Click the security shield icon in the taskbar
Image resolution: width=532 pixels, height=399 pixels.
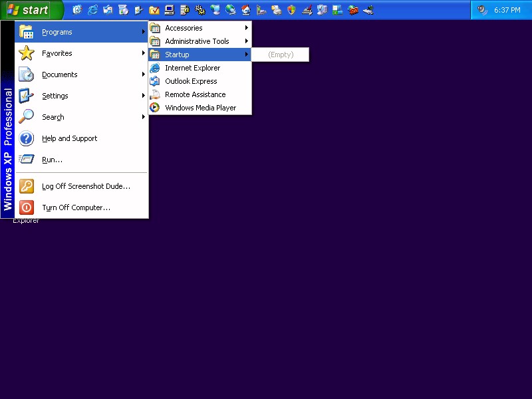(291, 10)
